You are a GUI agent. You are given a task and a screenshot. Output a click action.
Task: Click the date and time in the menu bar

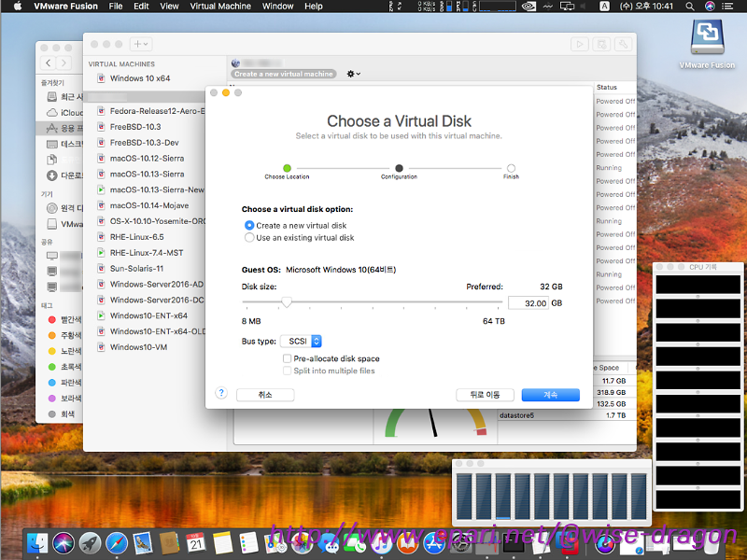point(646,7)
